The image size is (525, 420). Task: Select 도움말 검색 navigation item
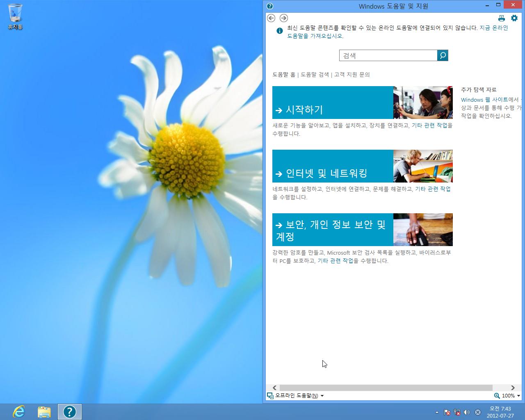tap(315, 75)
